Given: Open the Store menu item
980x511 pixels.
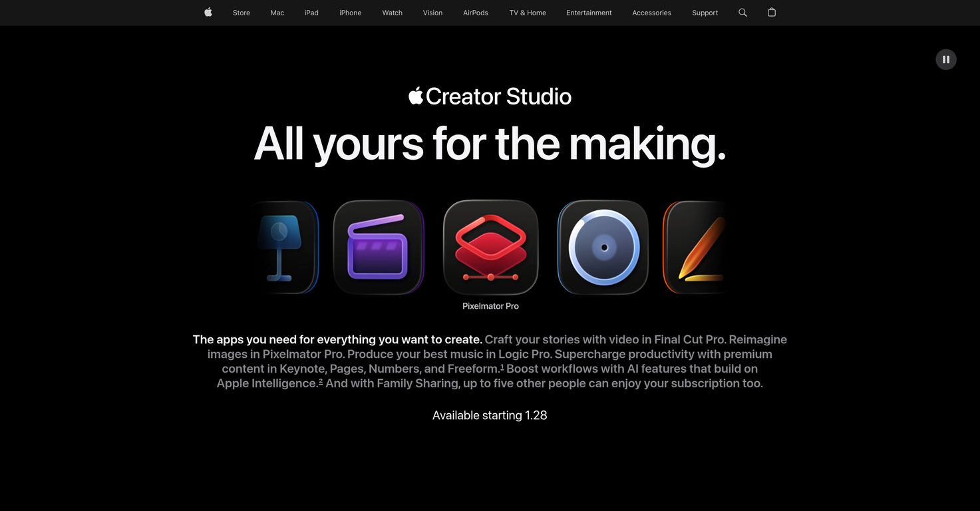Looking at the screenshot, I should coord(241,13).
